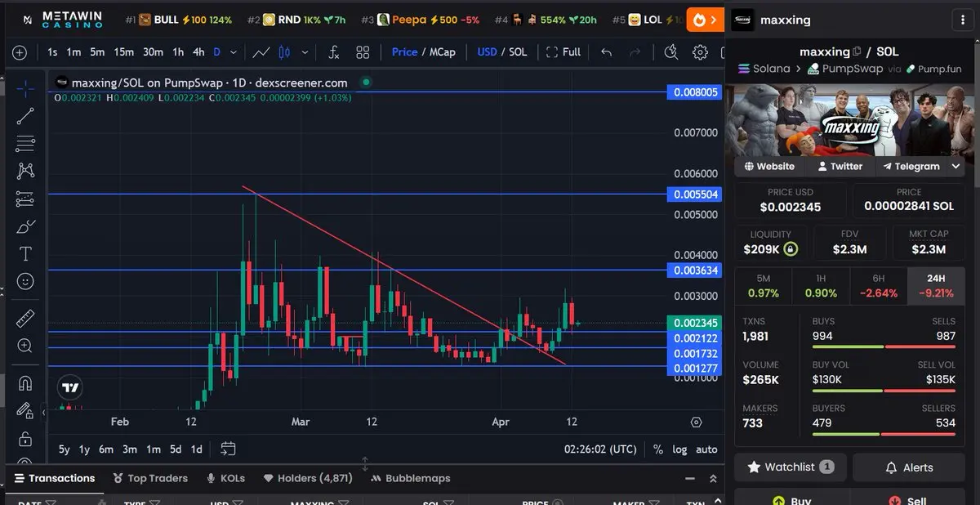
Task: Activate the zoom in tool
Action: tap(25, 346)
